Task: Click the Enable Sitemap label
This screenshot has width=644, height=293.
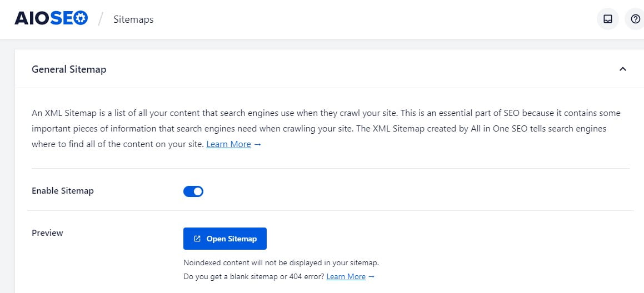Action: tap(62, 191)
